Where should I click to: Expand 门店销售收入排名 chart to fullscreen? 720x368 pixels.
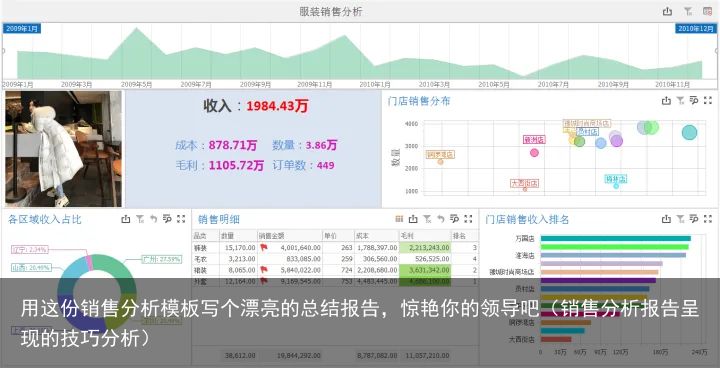(708, 219)
